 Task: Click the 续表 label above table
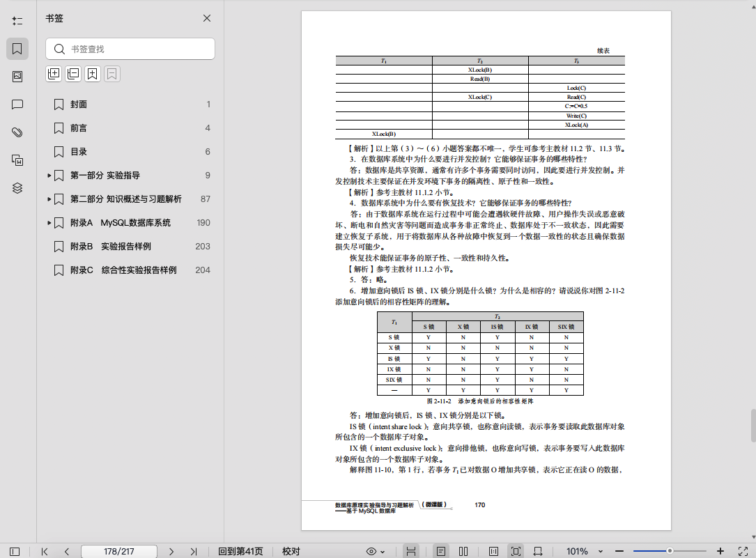(x=603, y=51)
